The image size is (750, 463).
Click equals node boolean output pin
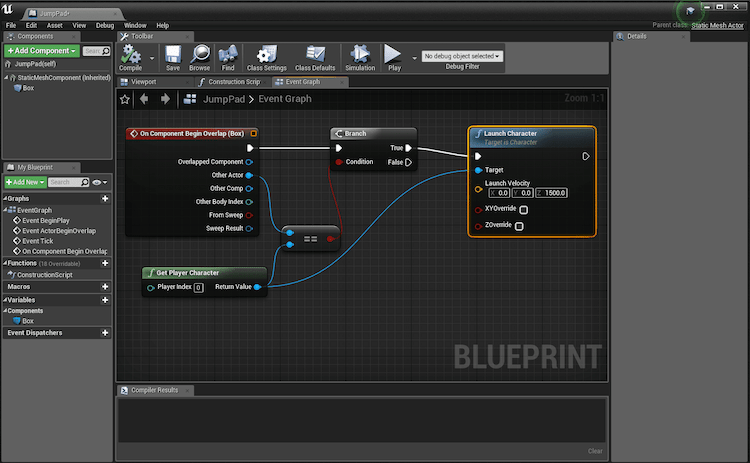(330, 239)
